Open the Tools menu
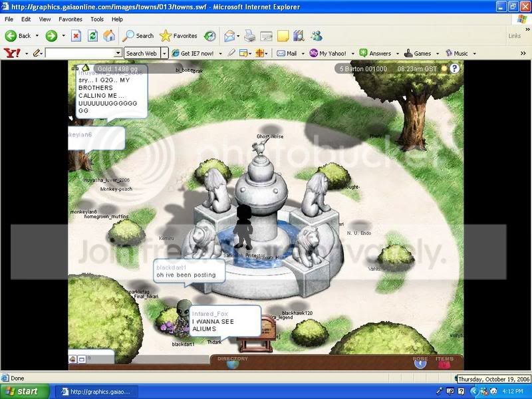 [97, 19]
